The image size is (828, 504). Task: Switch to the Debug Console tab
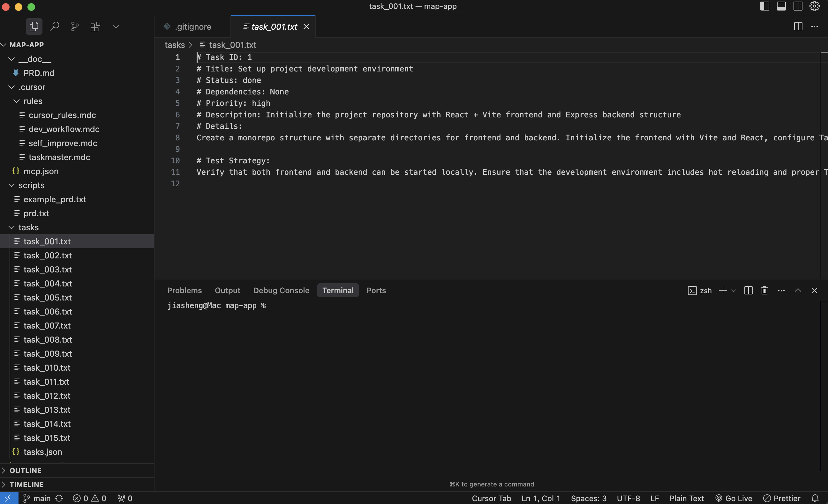coord(281,291)
